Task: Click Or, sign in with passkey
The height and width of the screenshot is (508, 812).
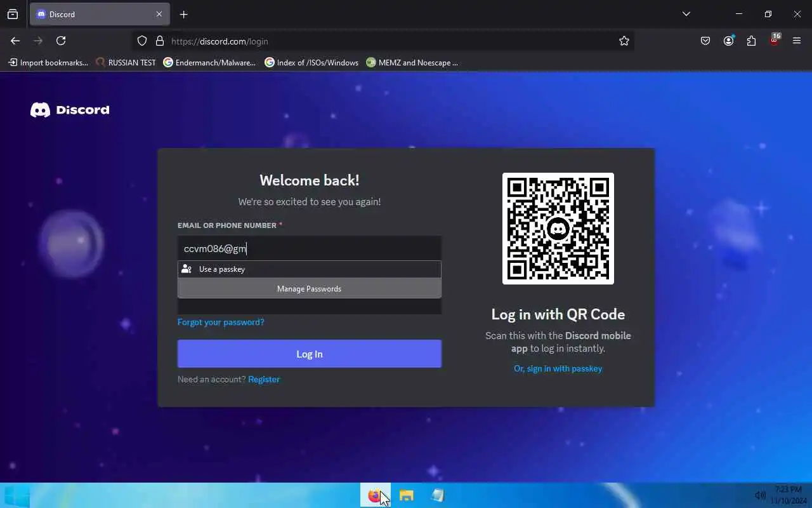Action: 558,368
